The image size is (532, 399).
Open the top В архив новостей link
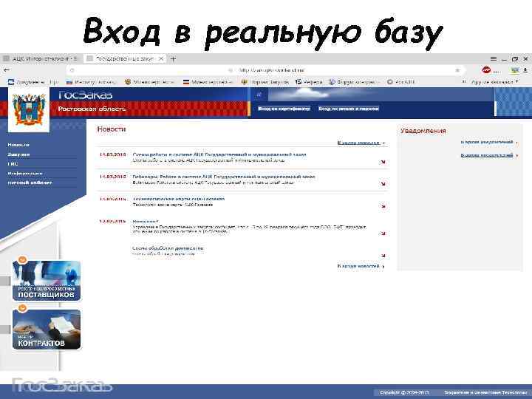358,143
